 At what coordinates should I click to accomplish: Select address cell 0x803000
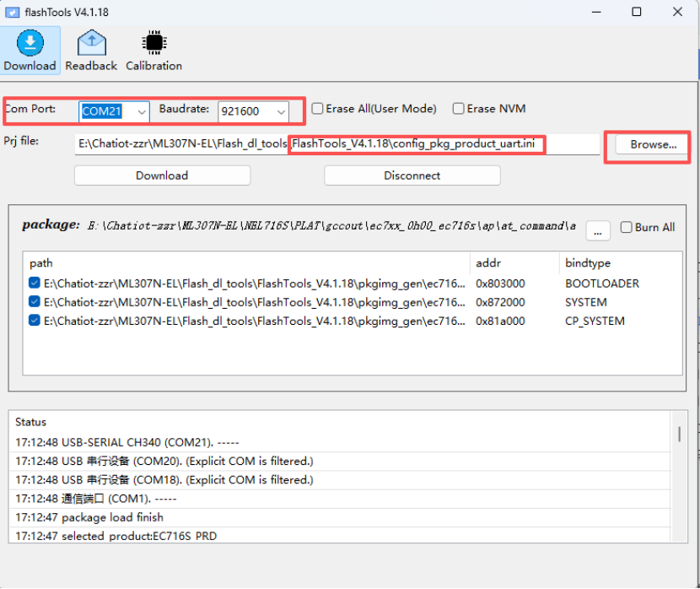[x=500, y=284]
